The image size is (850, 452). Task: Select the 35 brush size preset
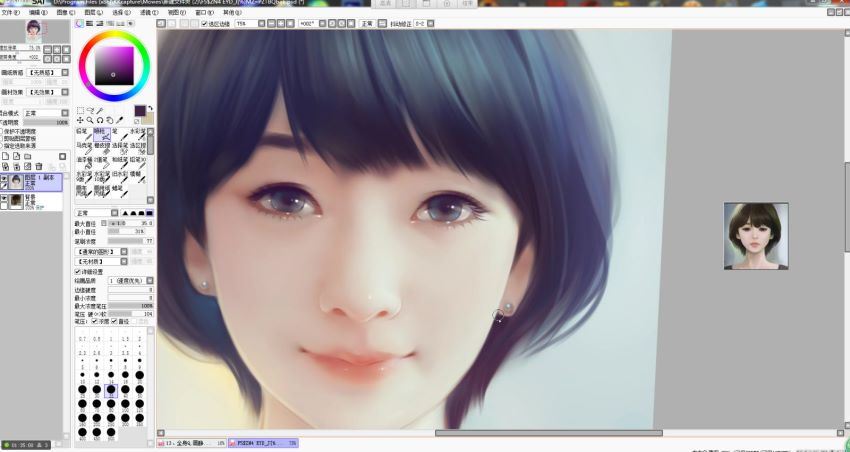[111, 390]
